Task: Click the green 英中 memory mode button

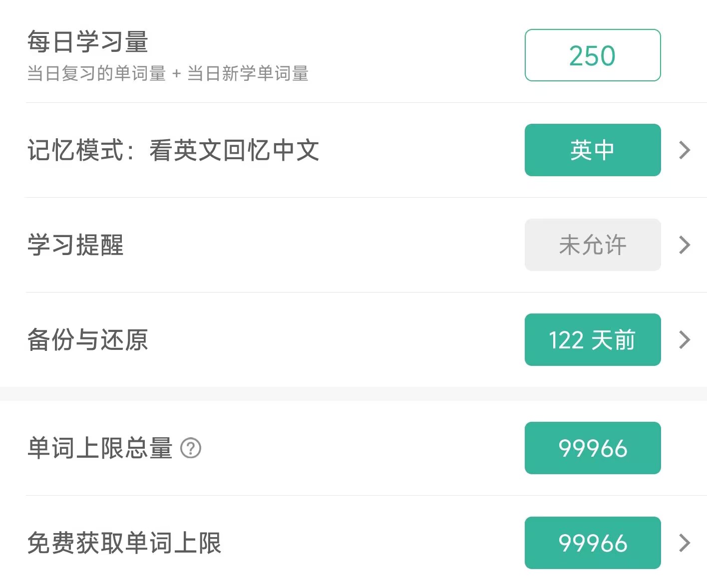Action: coord(592,150)
